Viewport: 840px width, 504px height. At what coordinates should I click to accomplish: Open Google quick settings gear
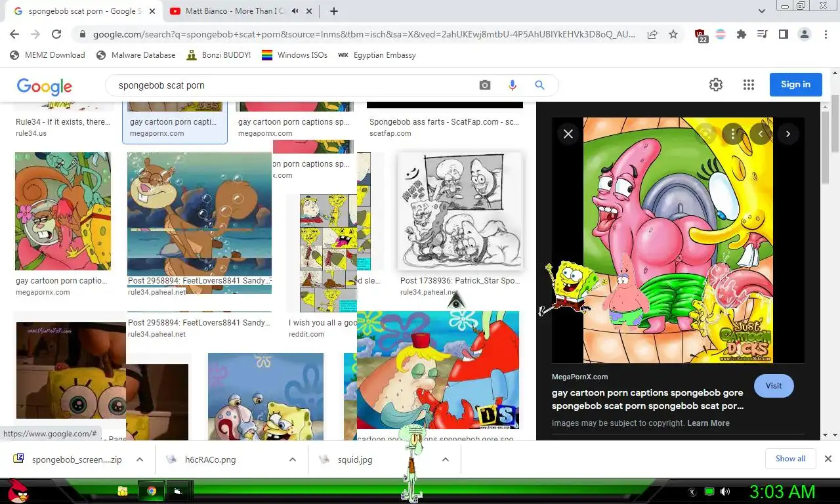pyautogui.click(x=716, y=85)
